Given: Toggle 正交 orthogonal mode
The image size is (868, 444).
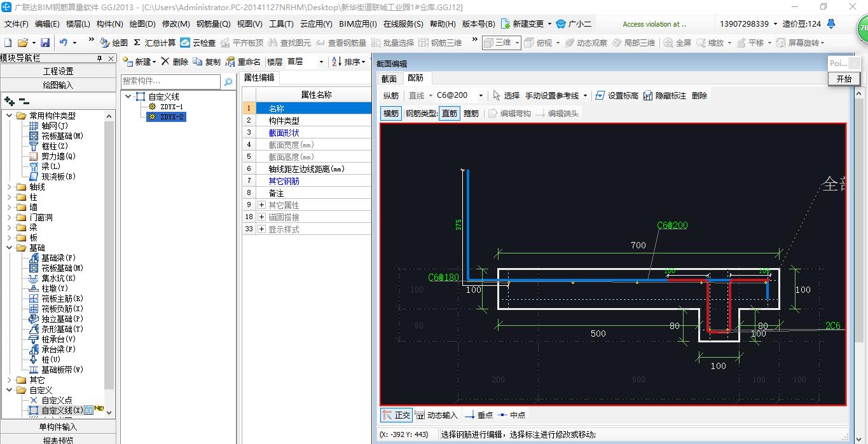Looking at the screenshot, I should tap(397, 415).
